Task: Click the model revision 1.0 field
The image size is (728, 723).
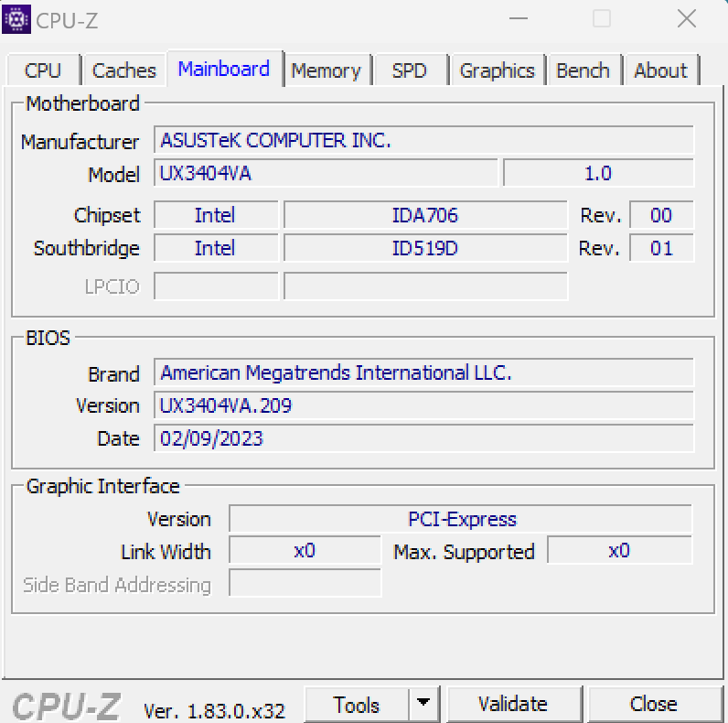Action: pyautogui.click(x=598, y=173)
